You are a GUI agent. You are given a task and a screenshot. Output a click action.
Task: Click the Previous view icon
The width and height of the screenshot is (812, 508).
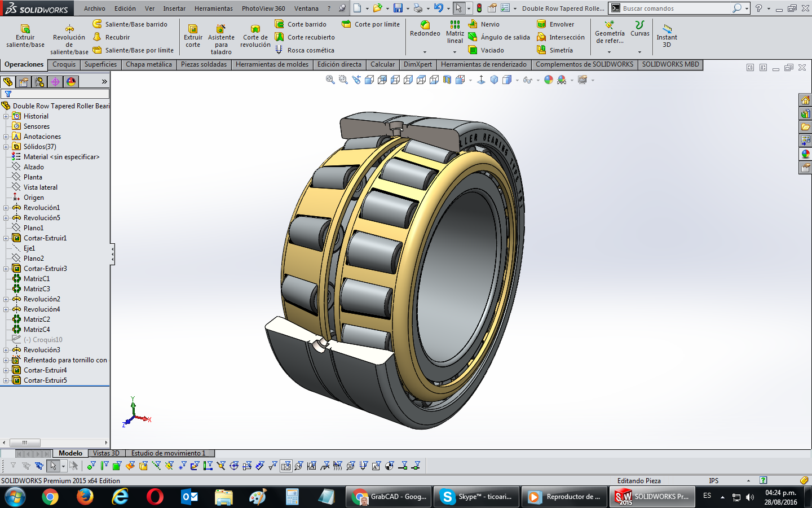tap(356, 80)
